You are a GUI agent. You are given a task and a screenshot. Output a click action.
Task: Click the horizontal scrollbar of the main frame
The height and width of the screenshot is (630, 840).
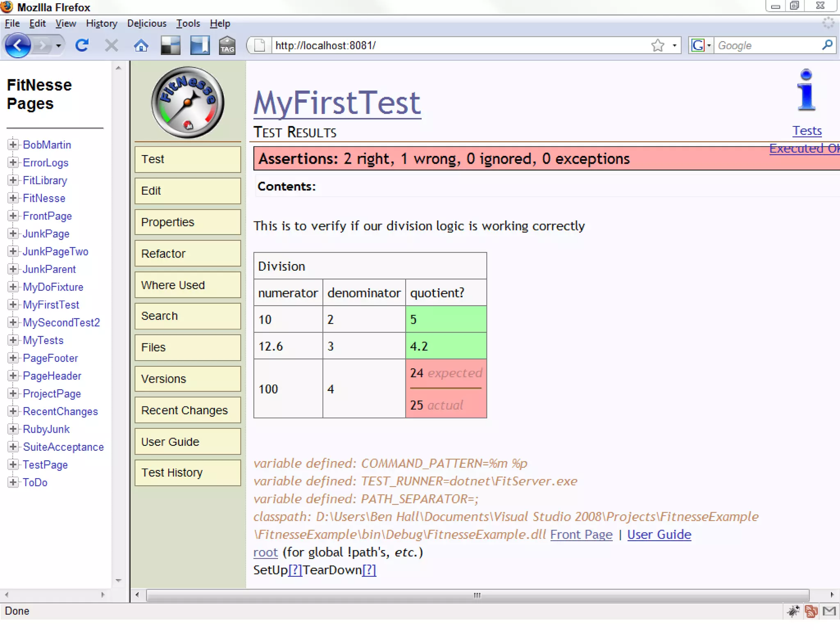pyautogui.click(x=477, y=595)
